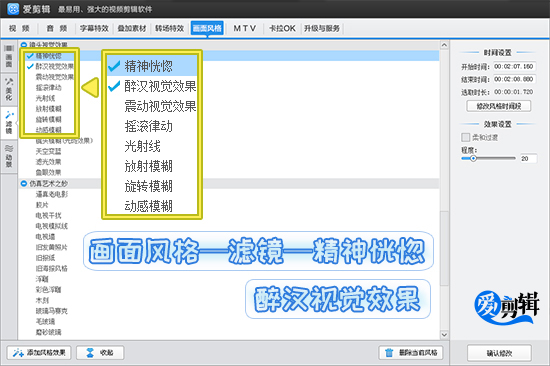
Task: Select the 毛玻璃 effect
Action: pyautogui.click(x=46, y=321)
